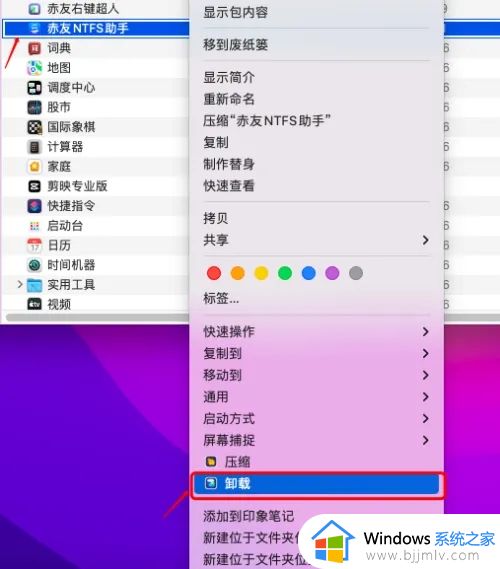Apply the orange color tag
This screenshot has height=569, width=500.
tap(238, 273)
